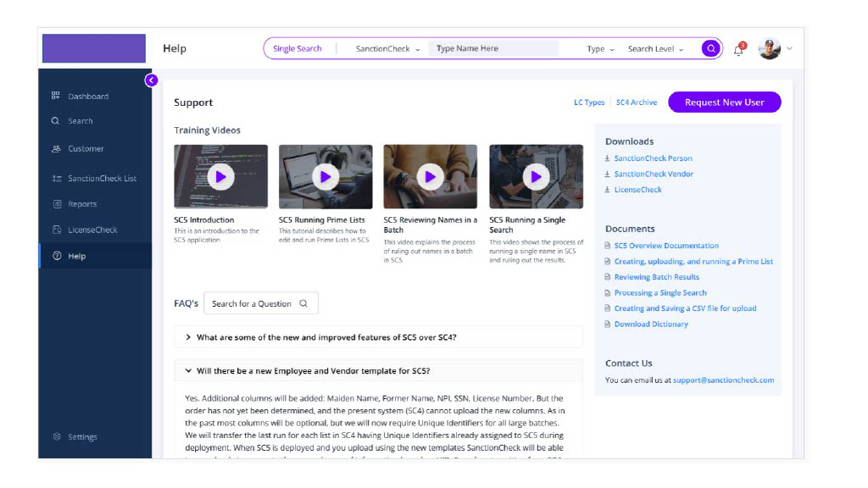This screenshot has width=868, height=488.
Task: Click the purple search magnifier button
Action: [x=711, y=48]
